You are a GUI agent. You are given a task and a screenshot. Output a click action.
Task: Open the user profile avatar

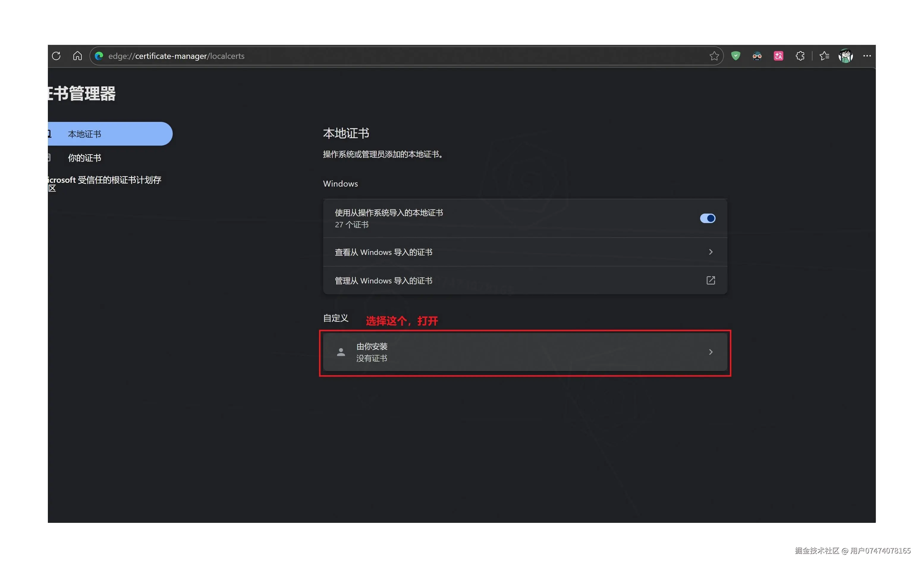[846, 56]
